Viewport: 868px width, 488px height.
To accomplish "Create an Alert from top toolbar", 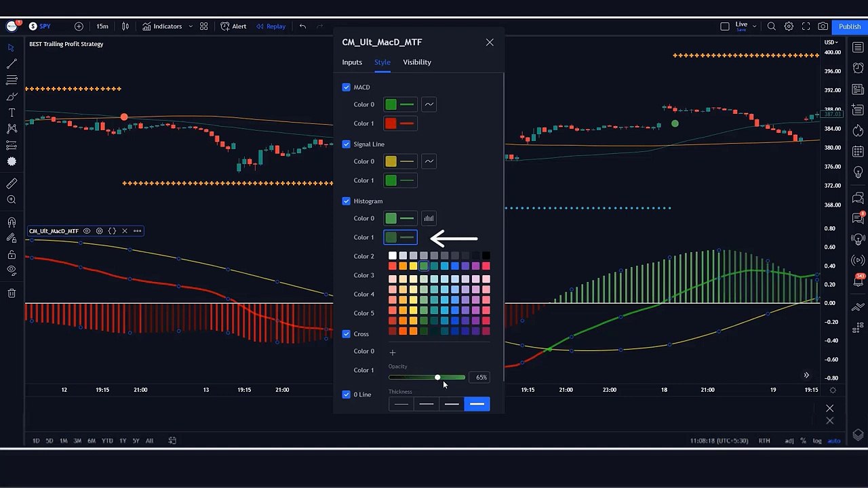I will (x=233, y=26).
